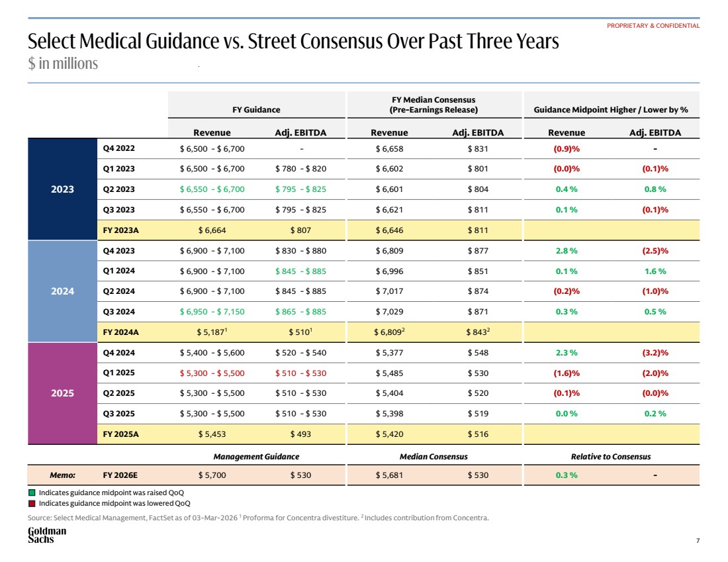Click the "Management Guidance" italic label
Image resolution: width=728 pixels, height=562 pixels.
(x=256, y=457)
